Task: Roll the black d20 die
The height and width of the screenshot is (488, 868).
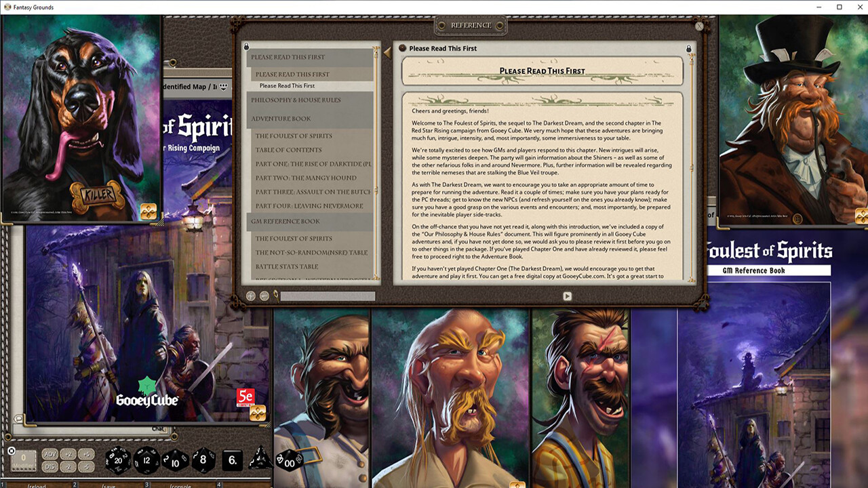Action: point(117,461)
